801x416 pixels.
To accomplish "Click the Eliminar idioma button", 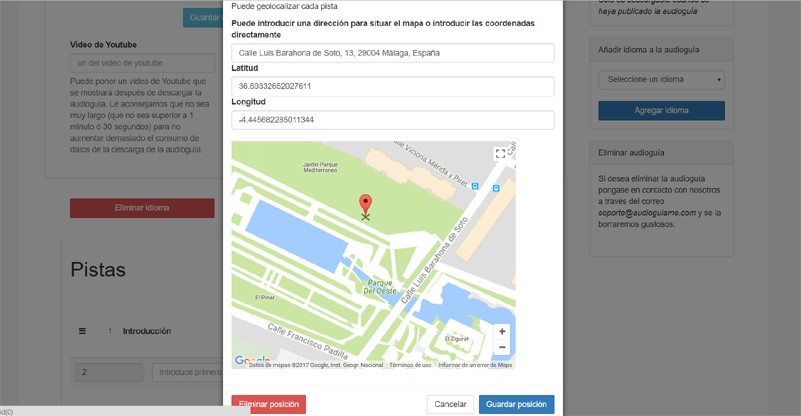I will [x=142, y=208].
